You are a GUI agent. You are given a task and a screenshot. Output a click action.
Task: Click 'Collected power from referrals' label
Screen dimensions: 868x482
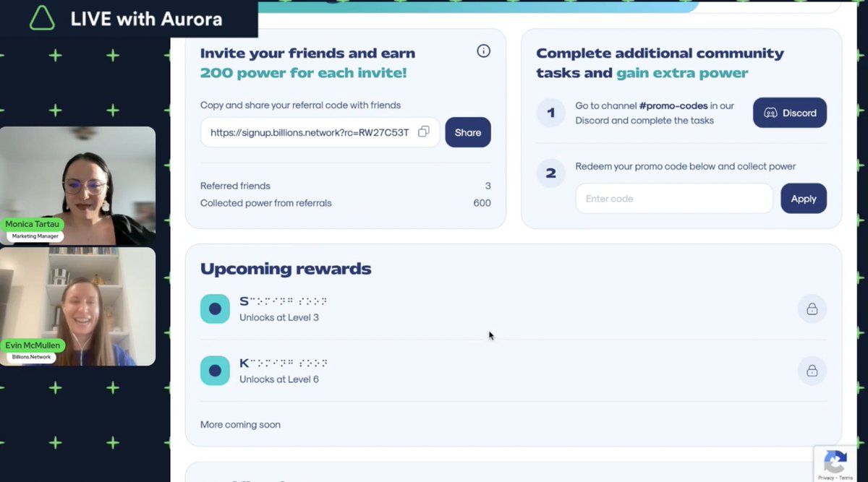pyautogui.click(x=266, y=203)
